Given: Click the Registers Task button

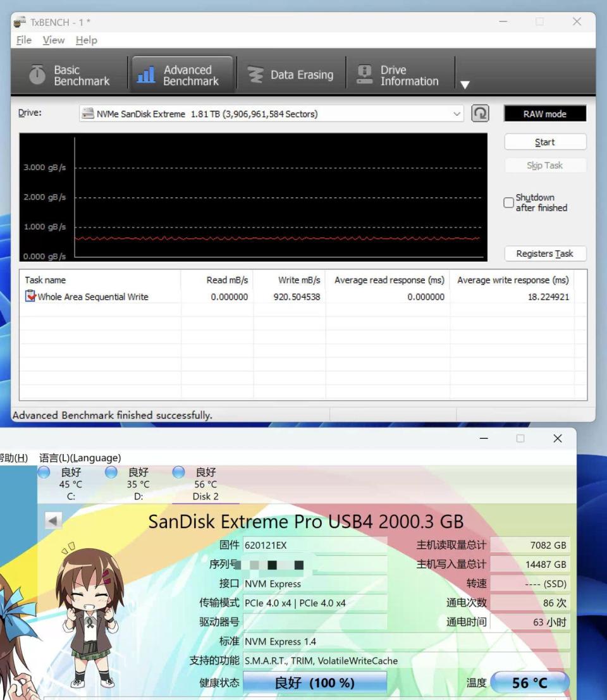Looking at the screenshot, I should point(545,254).
